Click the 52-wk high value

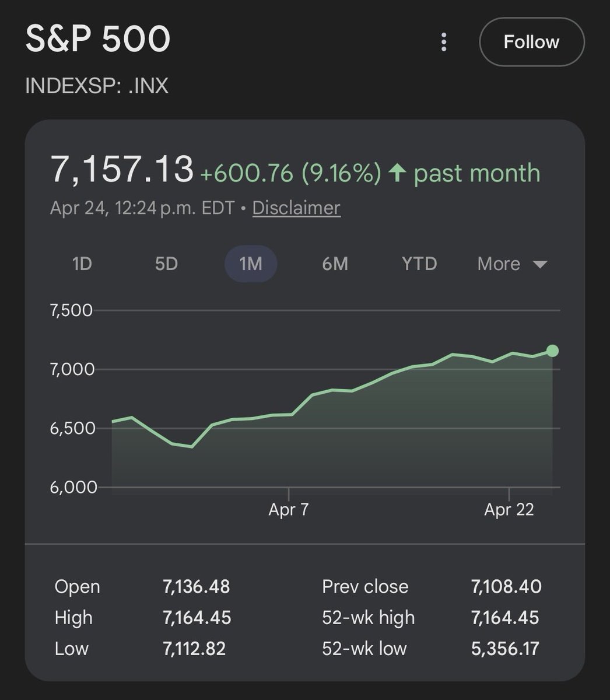(505, 618)
